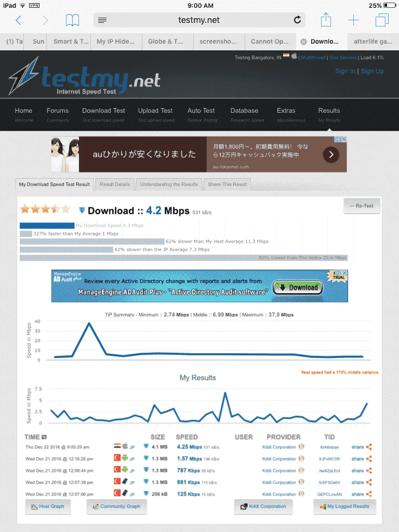Open the Home menu item
The image size is (399, 532).
point(24,114)
